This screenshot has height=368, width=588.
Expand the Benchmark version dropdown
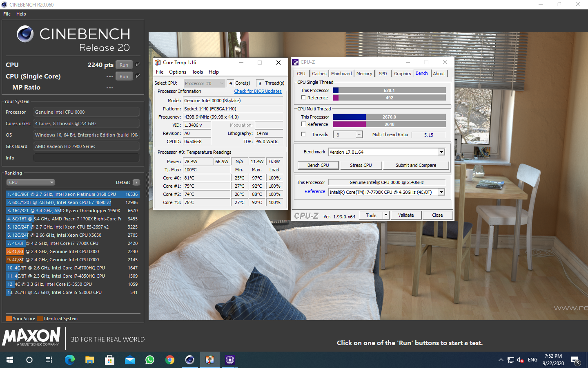441,152
